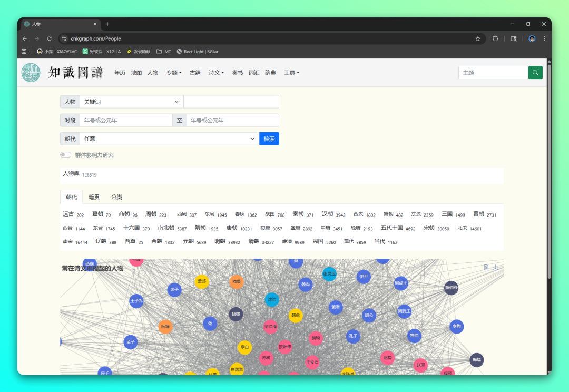Open the 唐朝 10231 dynasty link
This screenshot has height=392, width=569.
[x=239, y=228]
